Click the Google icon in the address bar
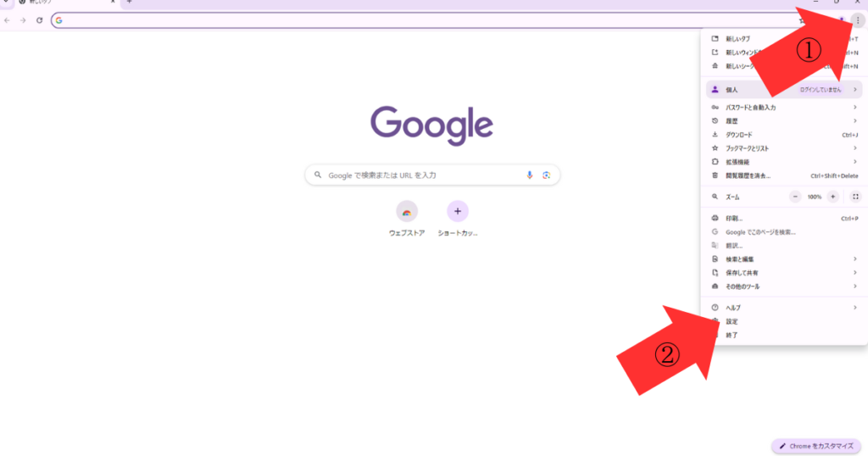The width and height of the screenshot is (868, 456). [x=58, y=20]
